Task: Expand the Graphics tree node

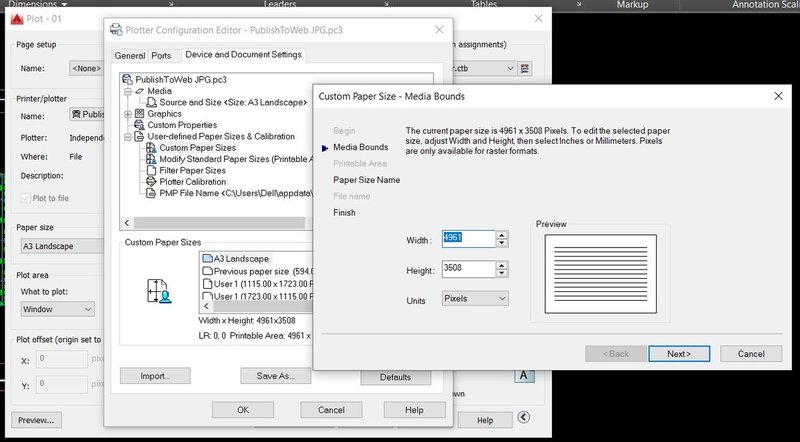Action: click(127, 113)
